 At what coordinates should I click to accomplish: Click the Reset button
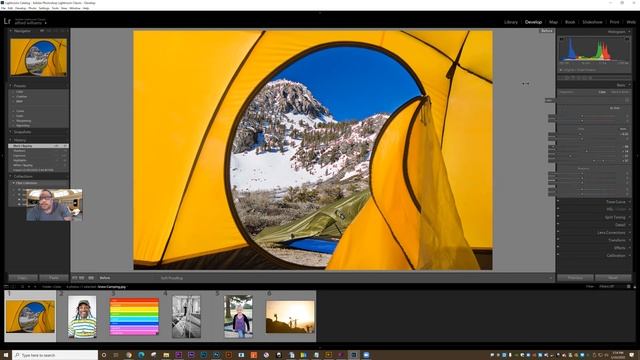tap(613, 278)
